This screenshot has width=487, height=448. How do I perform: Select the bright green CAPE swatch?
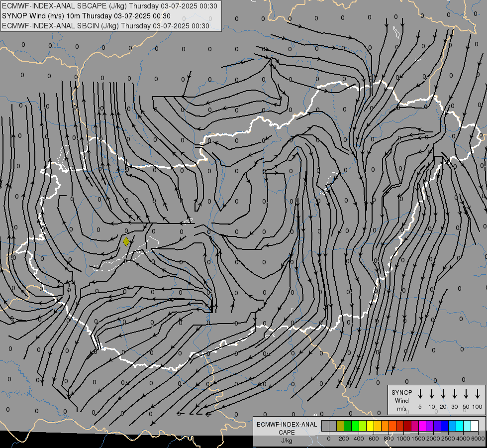[x=355, y=426]
